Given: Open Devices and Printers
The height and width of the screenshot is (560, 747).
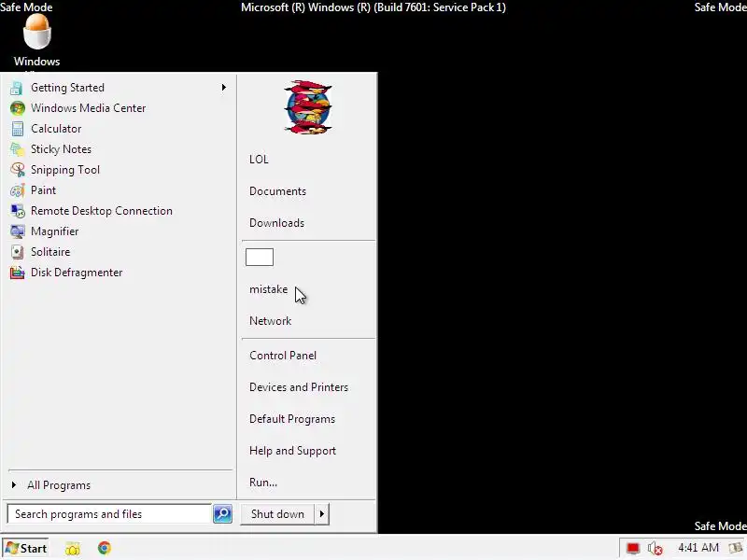Looking at the screenshot, I should coord(299,387).
